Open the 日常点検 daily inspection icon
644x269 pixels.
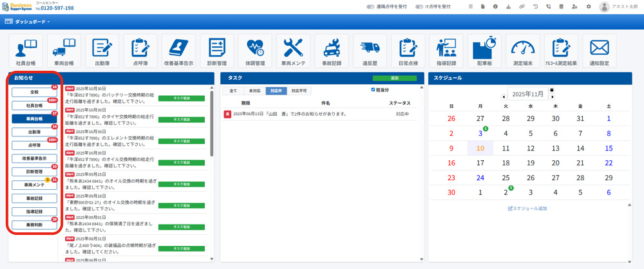tap(408, 51)
